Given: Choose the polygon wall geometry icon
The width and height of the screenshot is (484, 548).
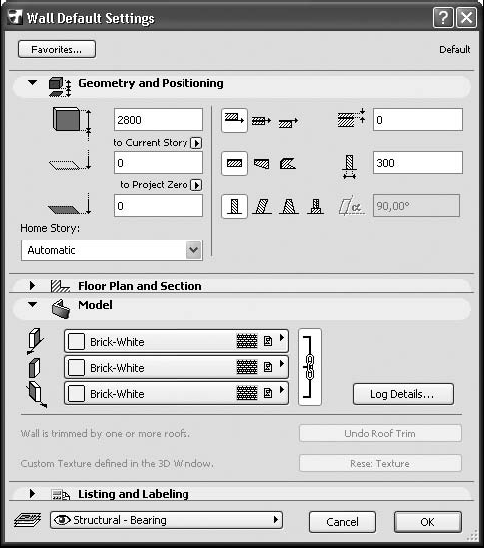Looking at the screenshot, I should pyautogui.click(x=288, y=163).
